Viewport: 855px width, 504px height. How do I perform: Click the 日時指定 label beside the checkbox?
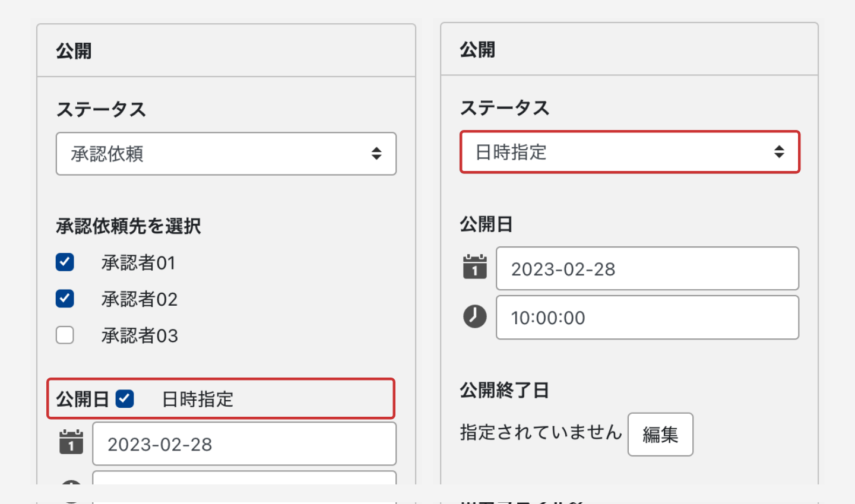click(x=198, y=399)
